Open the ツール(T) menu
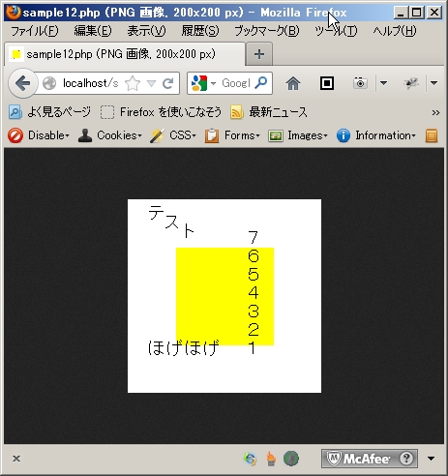Screen dimensions: 448x476 tap(336, 31)
